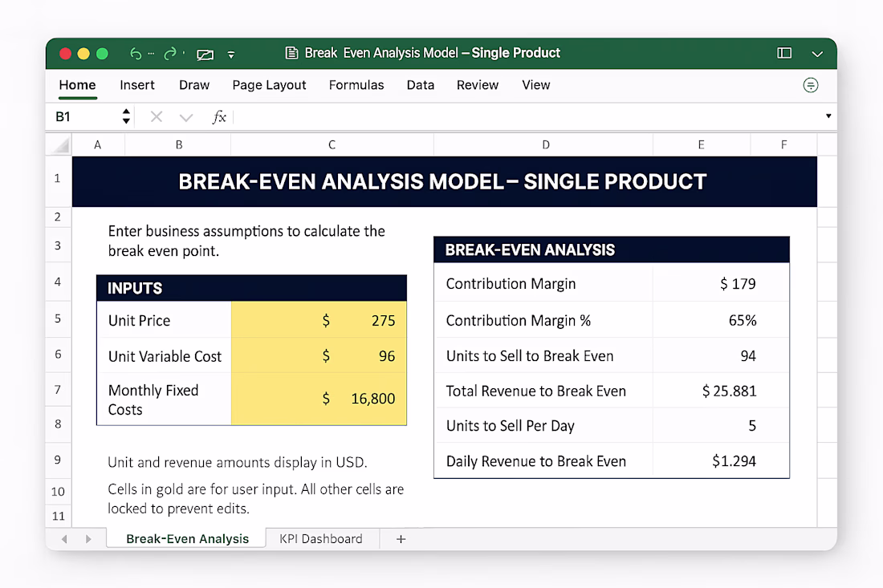Viewport: 883px width, 588px height.
Task: Select the Unit Price value 275 cell
Action: click(319, 320)
